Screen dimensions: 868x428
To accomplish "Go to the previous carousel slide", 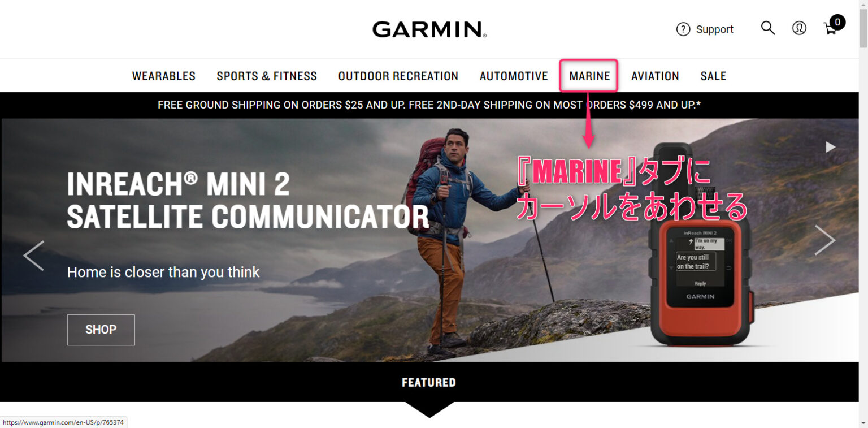I will [33, 256].
